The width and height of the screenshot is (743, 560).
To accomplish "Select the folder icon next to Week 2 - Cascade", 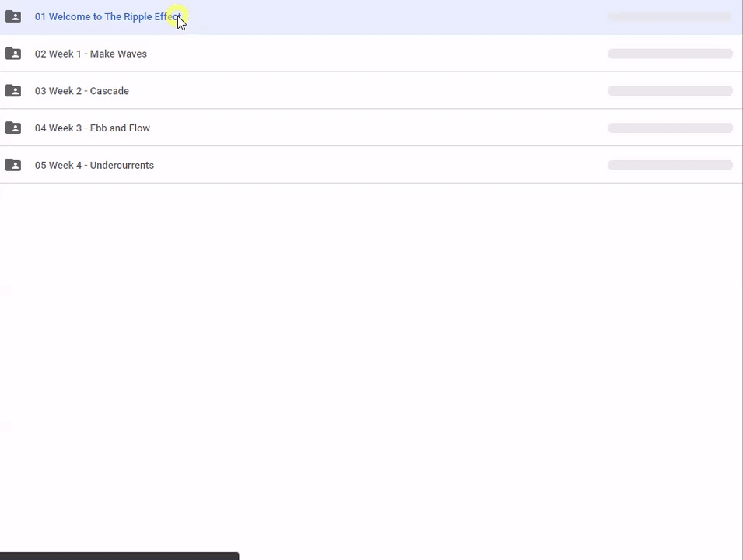I will (13, 91).
